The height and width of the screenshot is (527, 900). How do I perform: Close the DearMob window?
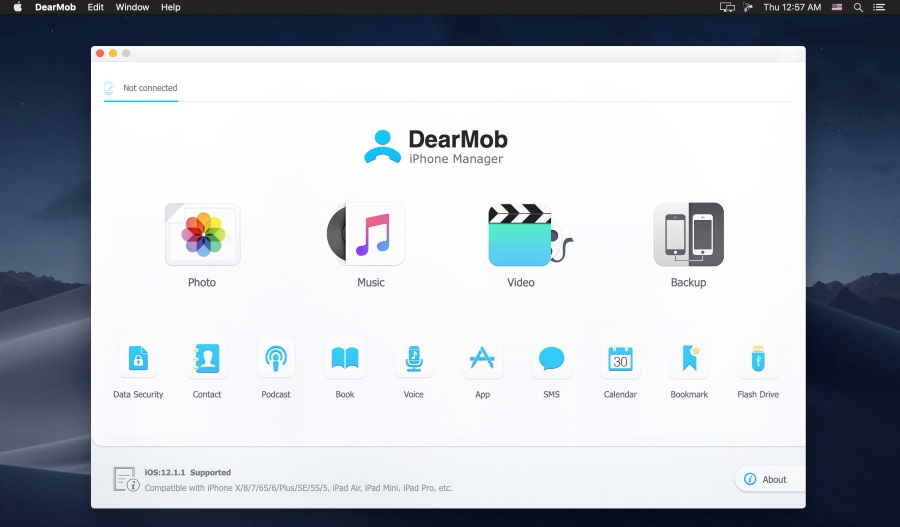point(100,53)
